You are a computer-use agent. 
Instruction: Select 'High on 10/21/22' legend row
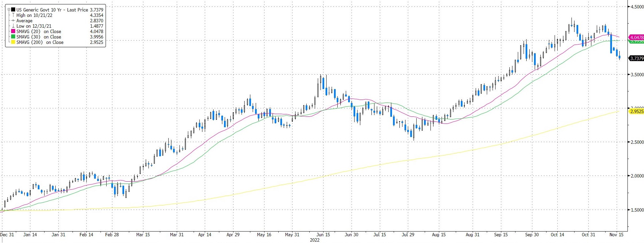[x=34, y=15]
